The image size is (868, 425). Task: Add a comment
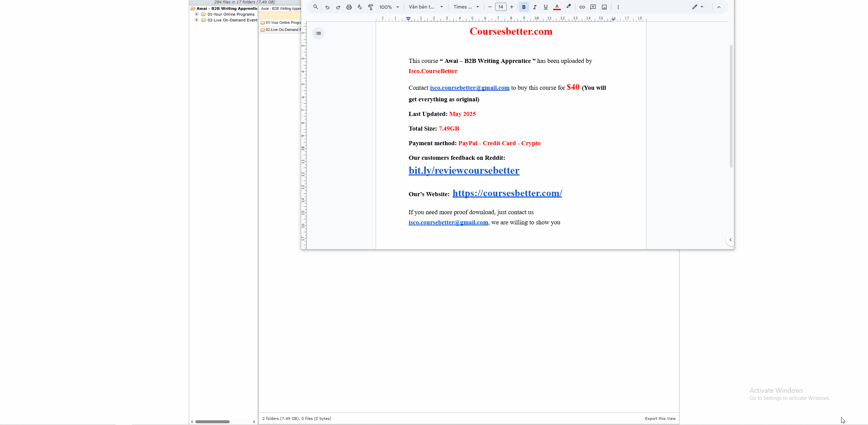593,7
